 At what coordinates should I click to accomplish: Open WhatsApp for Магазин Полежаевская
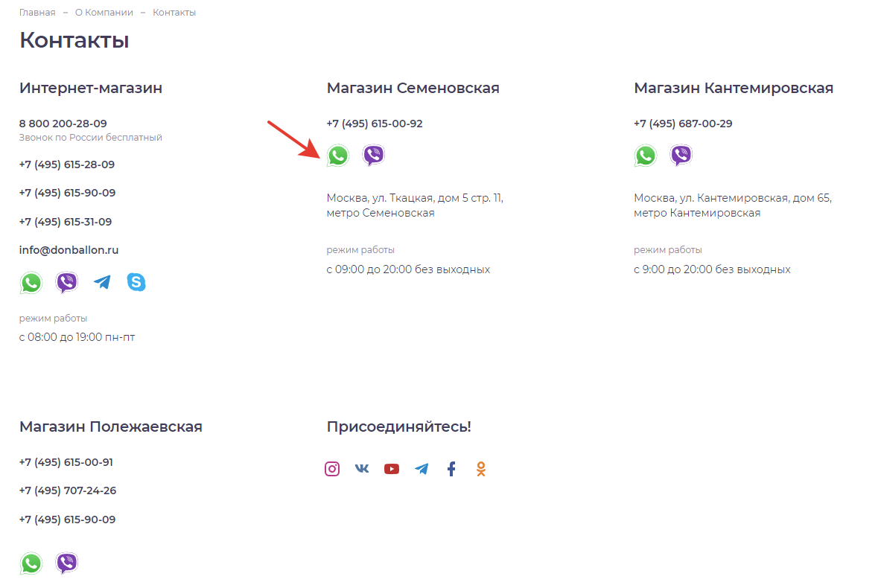tap(31, 563)
